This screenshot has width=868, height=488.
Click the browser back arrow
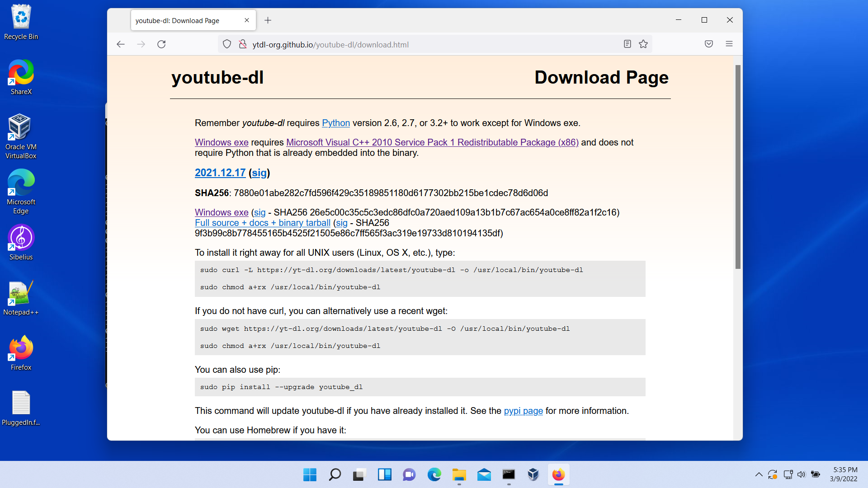[120, 44]
